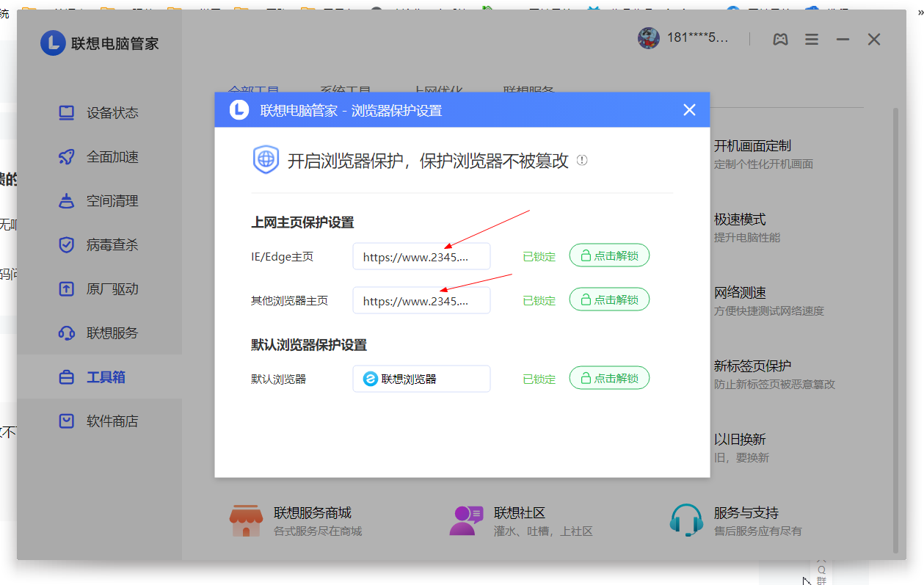
Task: Open 原厂驱动 from the sidebar
Action: [x=99, y=289]
